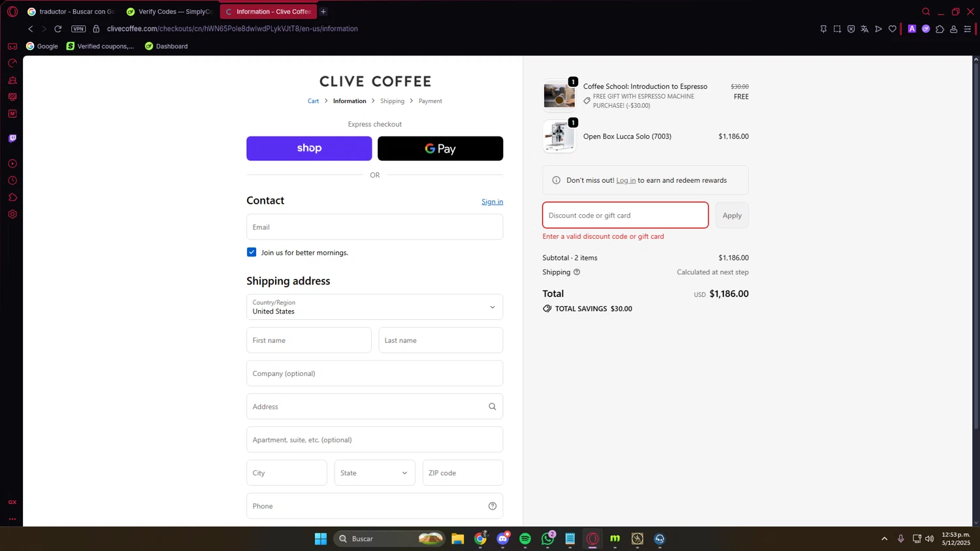Click the sidebar three-dots more button

point(12,519)
